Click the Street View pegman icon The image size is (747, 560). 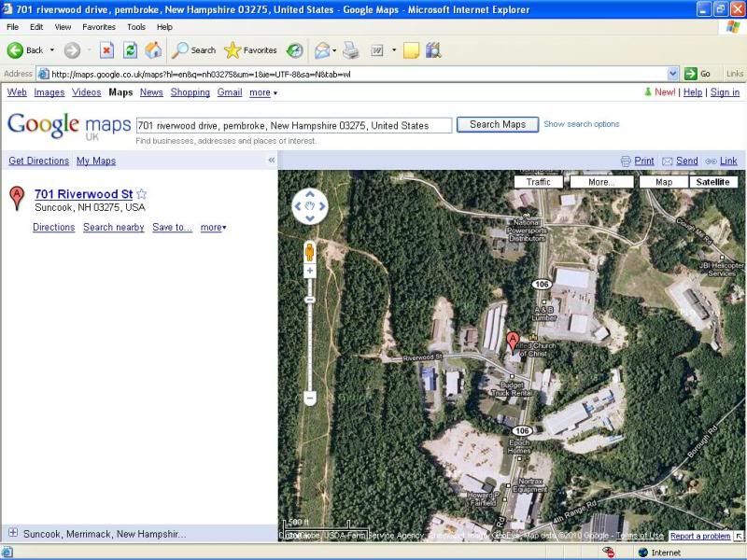click(x=310, y=252)
